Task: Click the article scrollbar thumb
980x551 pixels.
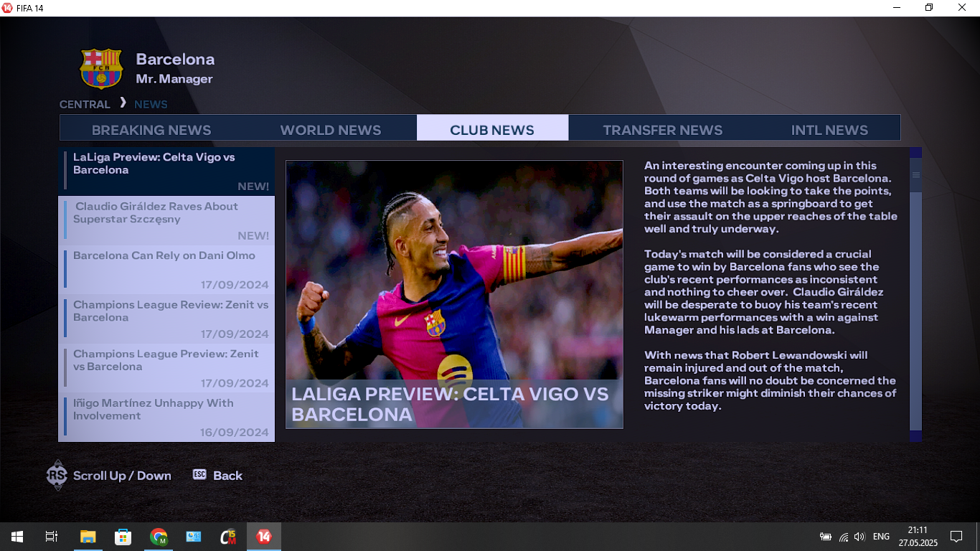Action: [915, 175]
